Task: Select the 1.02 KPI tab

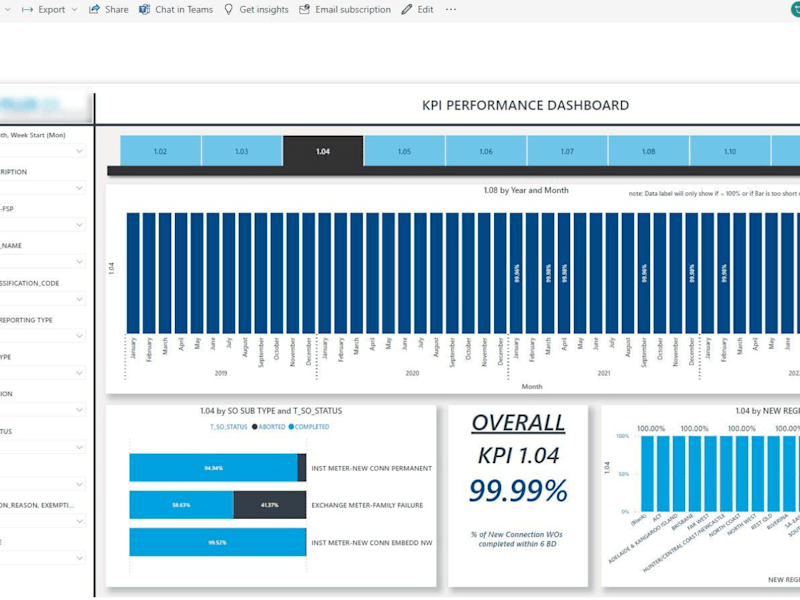Action: pyautogui.click(x=161, y=151)
